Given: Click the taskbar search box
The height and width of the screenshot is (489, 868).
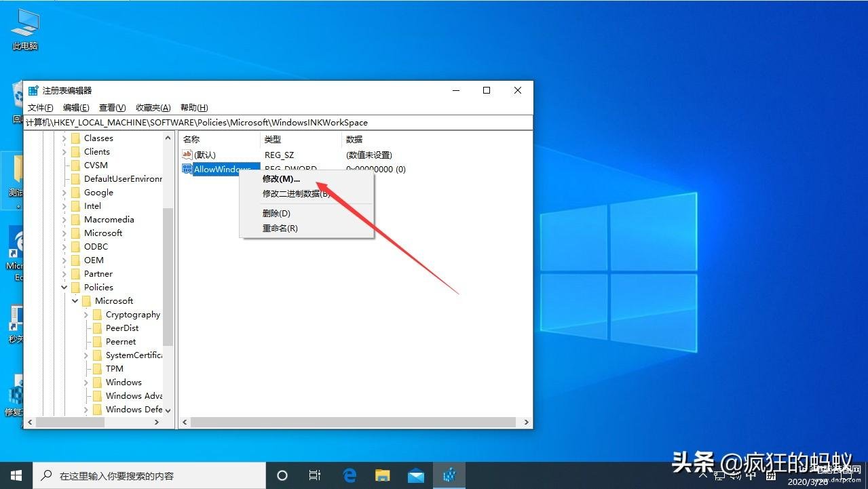Looking at the screenshot, I should tap(149, 475).
